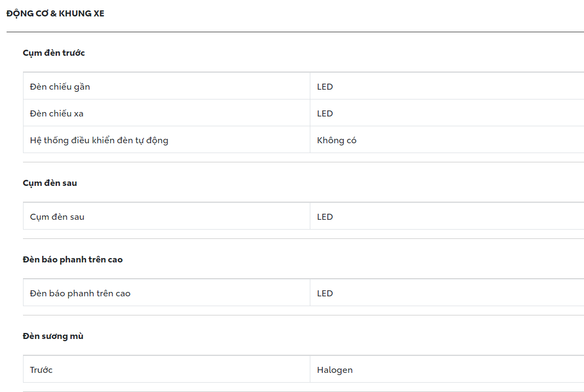The height and width of the screenshot is (392, 584).
Task: Select the Đèn chiếu gần row label
Action: pyautogui.click(x=60, y=87)
